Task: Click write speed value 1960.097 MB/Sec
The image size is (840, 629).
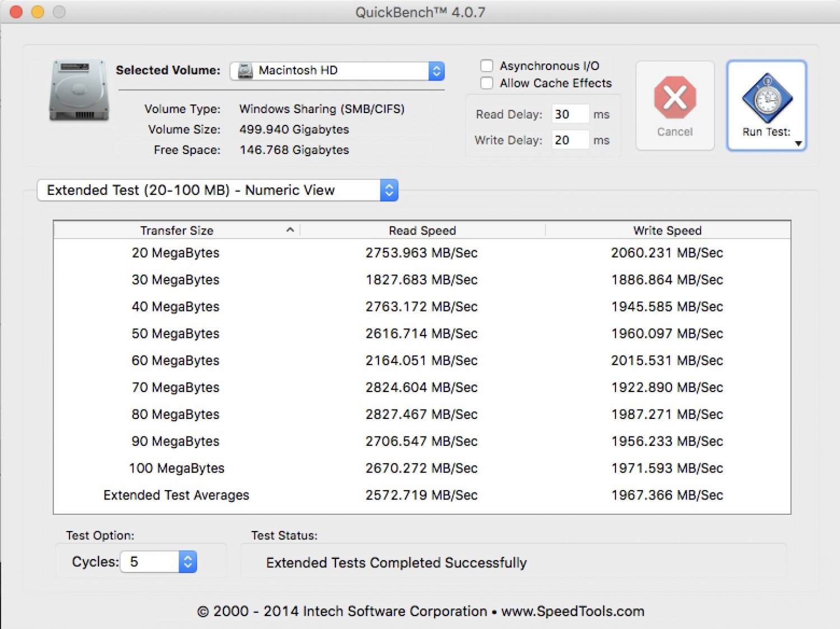Action: point(667,334)
